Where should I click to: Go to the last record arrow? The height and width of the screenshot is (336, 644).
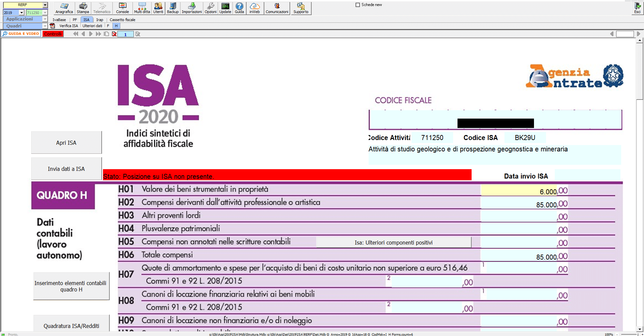click(98, 34)
